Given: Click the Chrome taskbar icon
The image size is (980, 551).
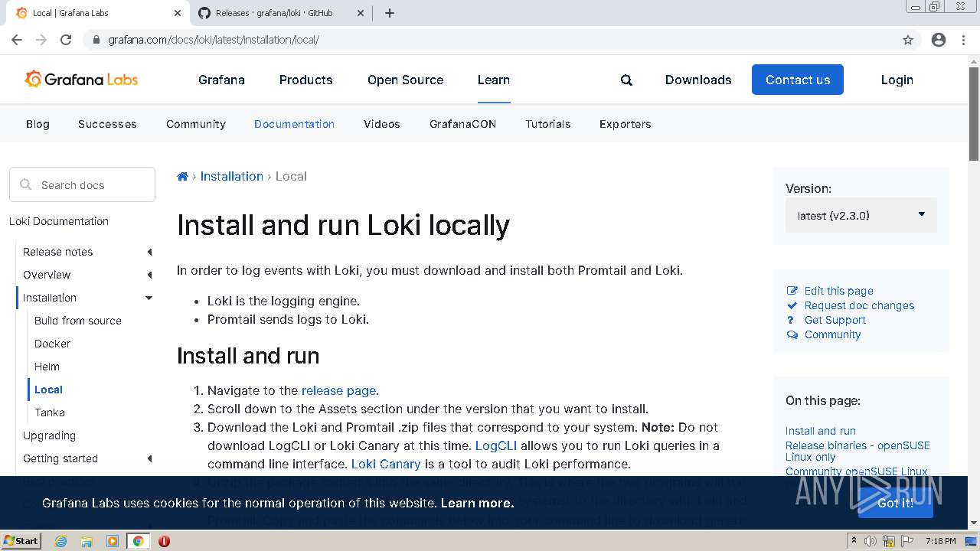Looking at the screenshot, I should pos(138,541).
